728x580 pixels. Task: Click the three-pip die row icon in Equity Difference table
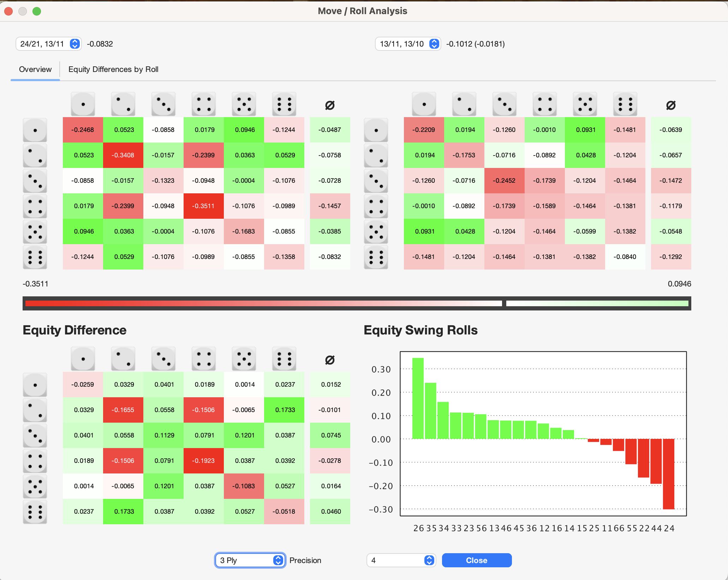point(35,435)
